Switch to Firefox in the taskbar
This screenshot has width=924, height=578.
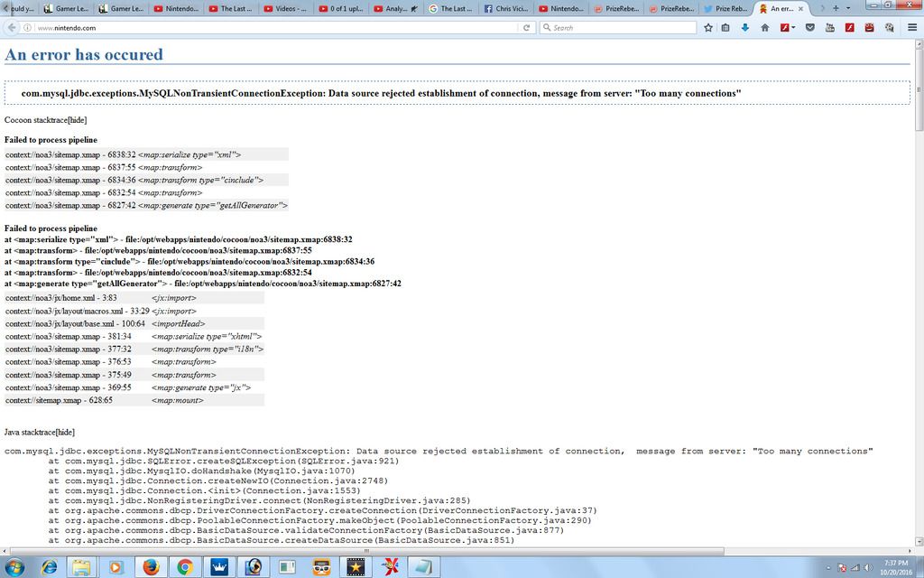click(x=151, y=567)
